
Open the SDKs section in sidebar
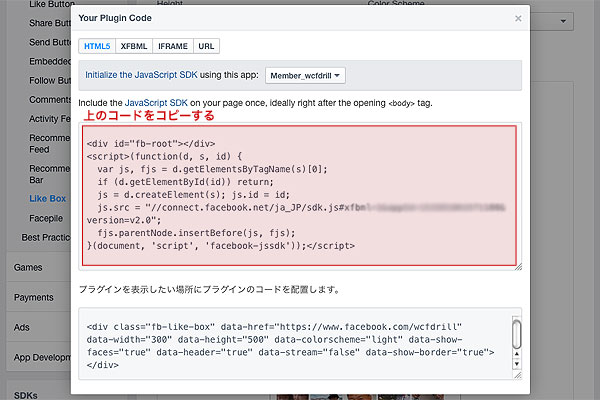coord(26,395)
